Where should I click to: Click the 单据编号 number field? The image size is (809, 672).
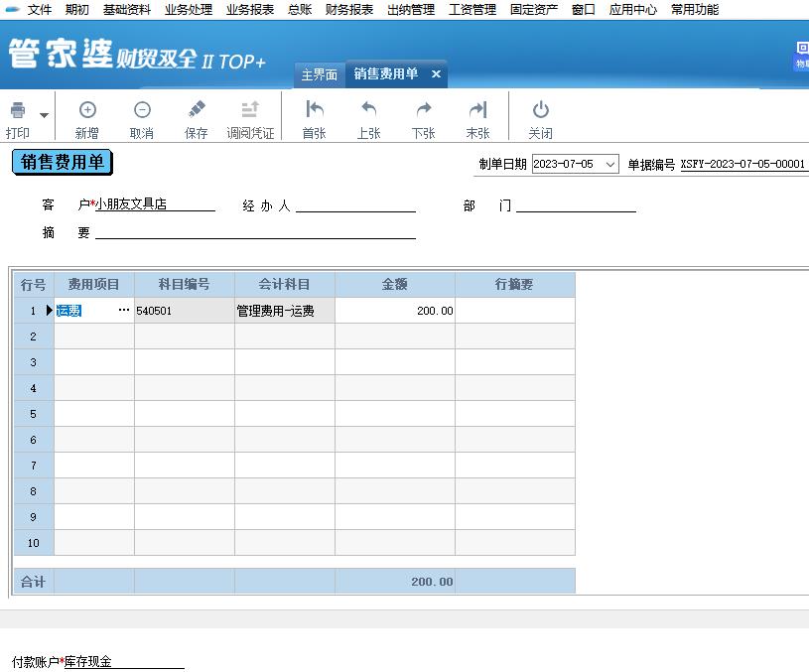[x=742, y=164]
